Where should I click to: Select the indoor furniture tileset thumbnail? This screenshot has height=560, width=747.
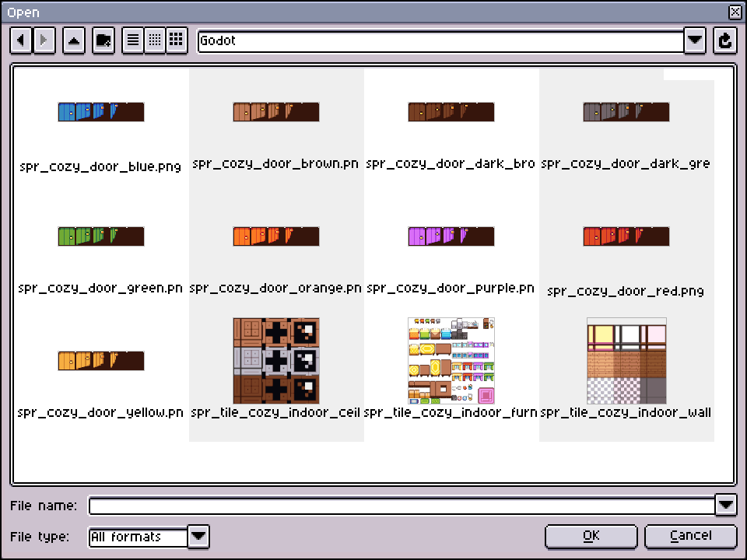coord(451,360)
